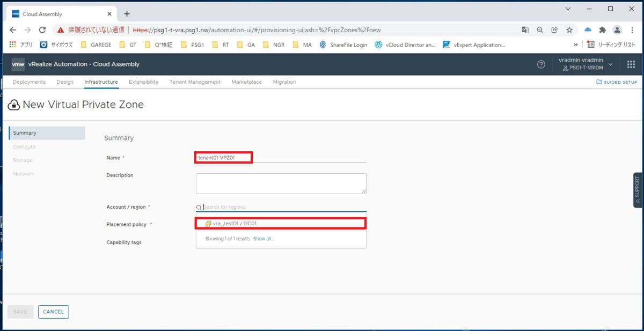Open the vCloud Director bookmark
Screen dimensions: 644x331
405,45
